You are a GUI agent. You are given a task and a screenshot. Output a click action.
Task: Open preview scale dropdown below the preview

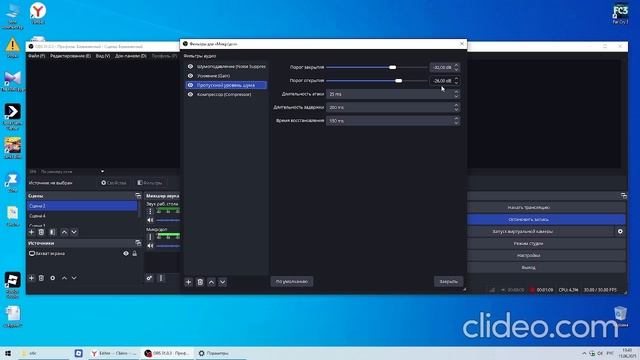[102, 171]
